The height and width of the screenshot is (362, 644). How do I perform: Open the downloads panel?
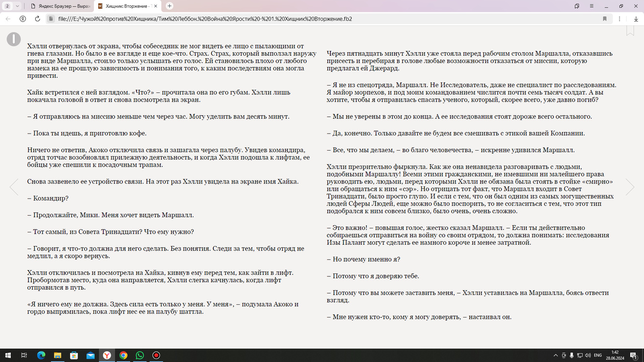click(636, 19)
